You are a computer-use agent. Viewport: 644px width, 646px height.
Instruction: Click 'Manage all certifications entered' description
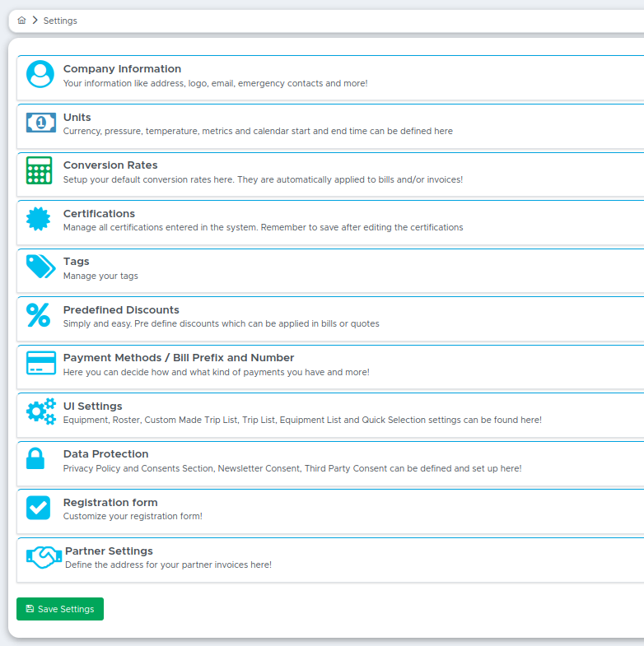(x=263, y=227)
